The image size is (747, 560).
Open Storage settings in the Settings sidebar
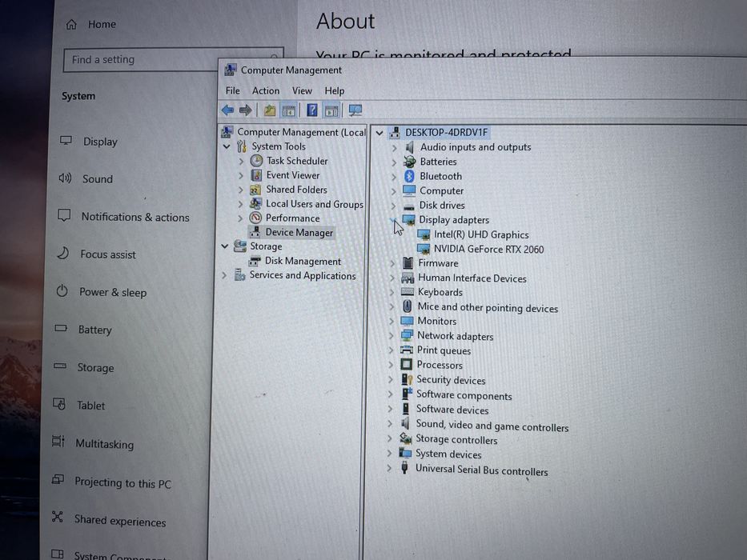(x=96, y=368)
